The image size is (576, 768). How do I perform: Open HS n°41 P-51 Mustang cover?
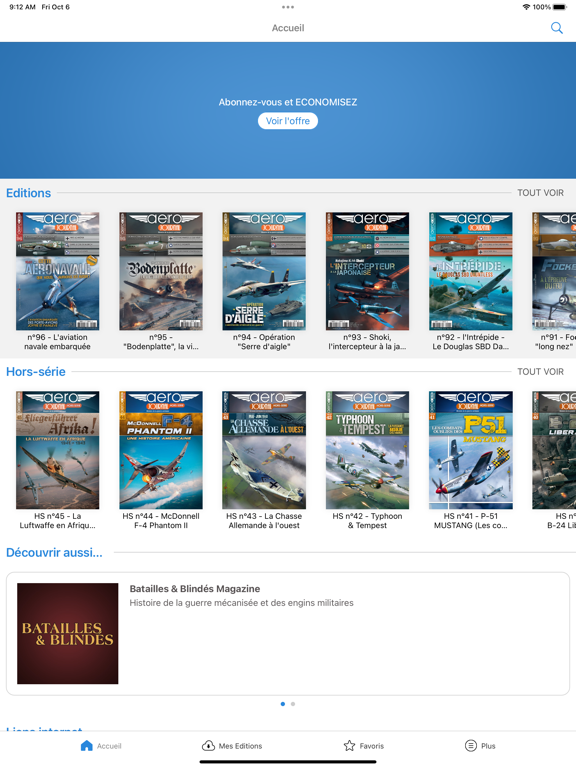[471, 450]
